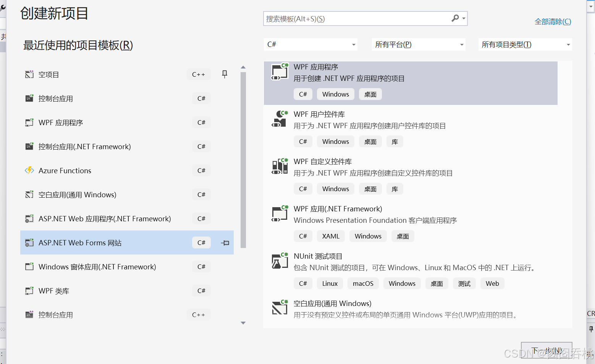Click the recent templates scrollbar thumb
595x364 pixels.
(x=243, y=160)
